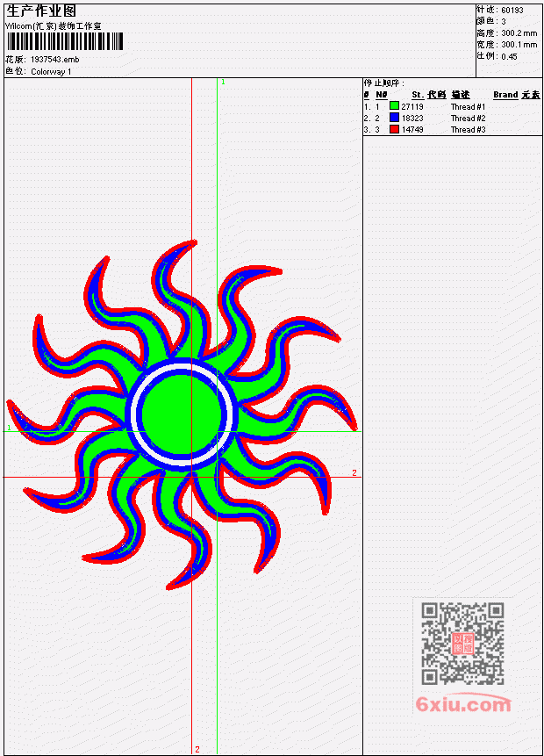Click the green guide label 1 at top
544x756 pixels.
223,82
